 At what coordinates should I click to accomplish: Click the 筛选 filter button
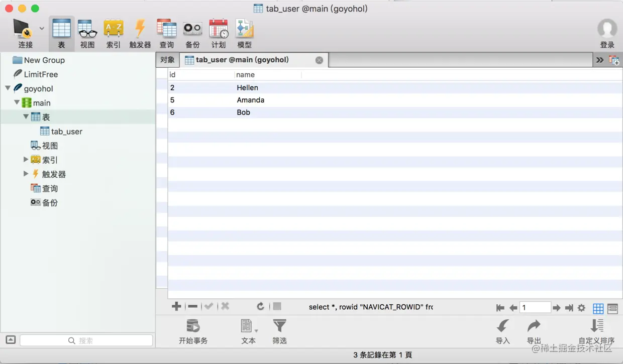[280, 331]
